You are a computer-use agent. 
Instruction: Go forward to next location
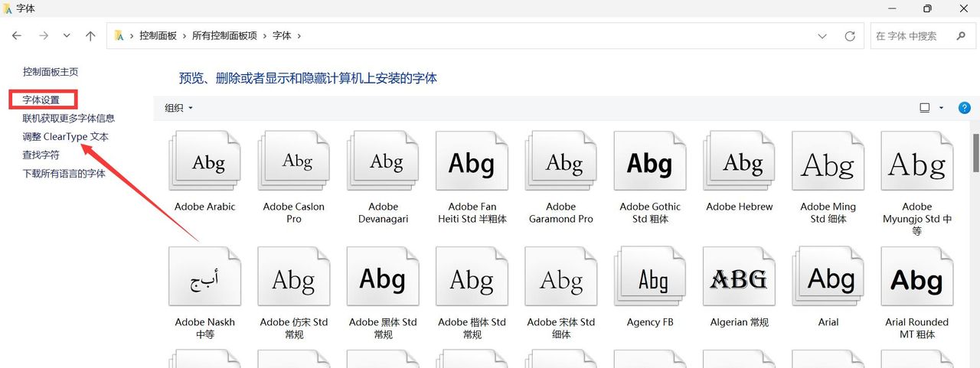[44, 36]
